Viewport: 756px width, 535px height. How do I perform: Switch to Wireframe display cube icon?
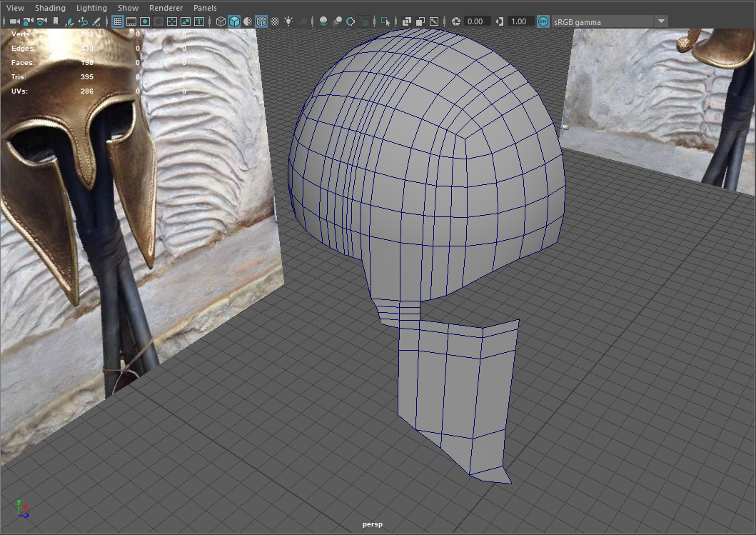(221, 21)
